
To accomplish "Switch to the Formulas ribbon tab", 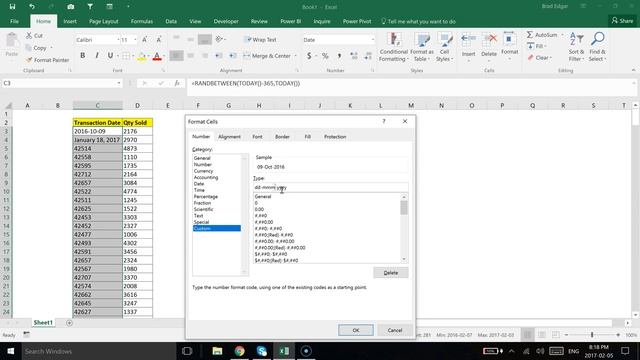I will 142,21.
